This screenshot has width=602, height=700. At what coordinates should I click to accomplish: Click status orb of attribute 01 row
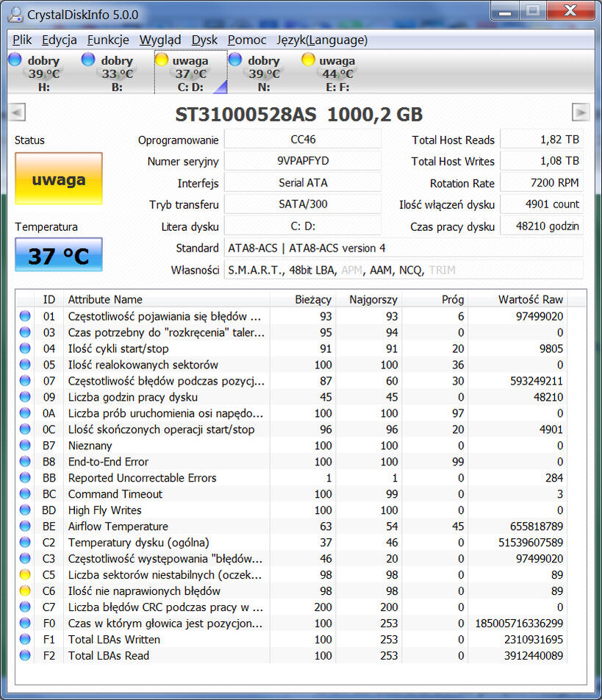click(25, 316)
